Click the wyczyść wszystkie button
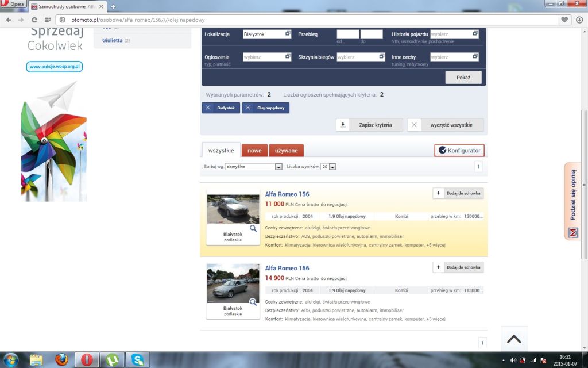 click(x=446, y=125)
